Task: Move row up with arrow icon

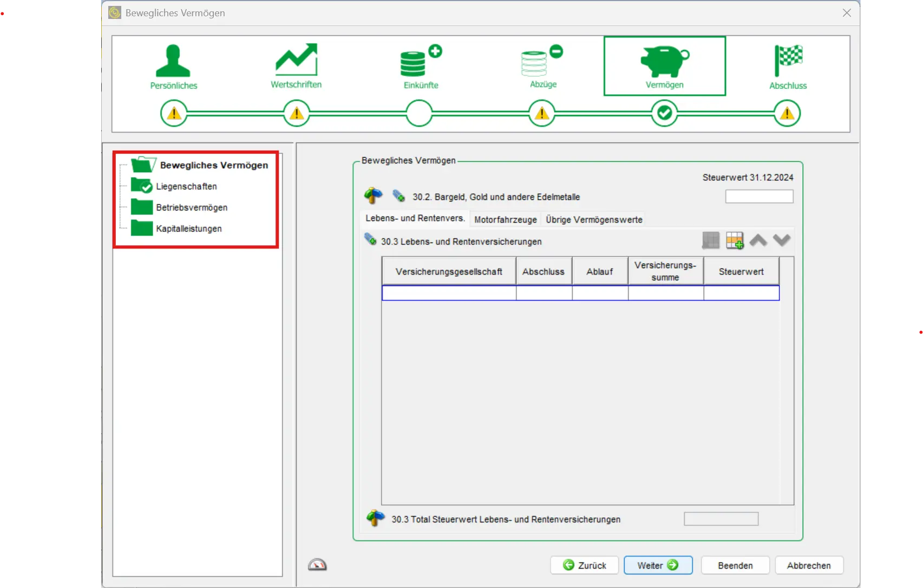Action: 758,240
